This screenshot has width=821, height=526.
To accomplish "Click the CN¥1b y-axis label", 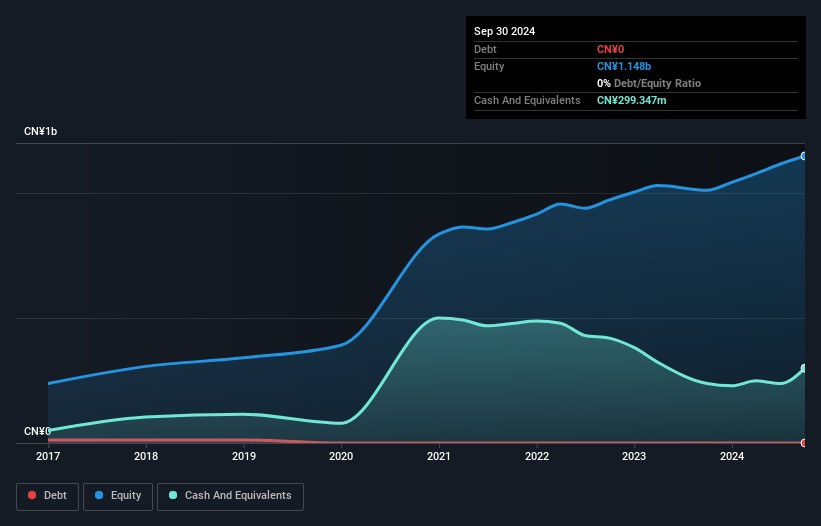I will [40, 132].
